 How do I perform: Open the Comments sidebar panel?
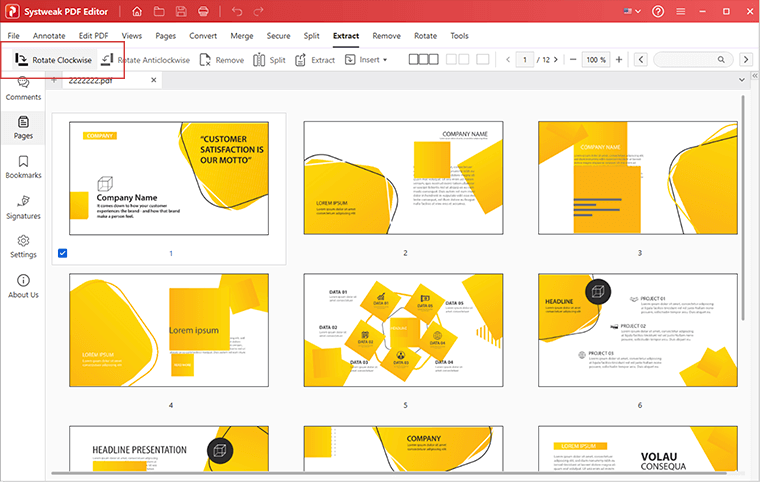pos(23,89)
